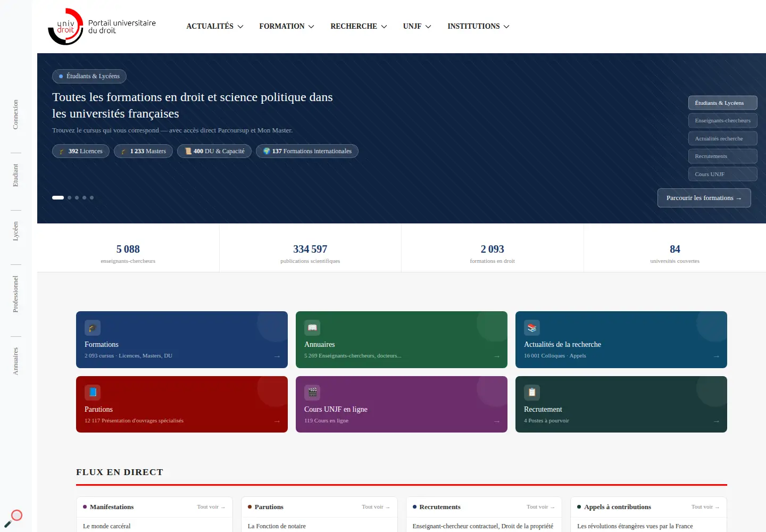Open the 400 DU & Capacité pill
This screenshot has width=766, height=532.
214,151
